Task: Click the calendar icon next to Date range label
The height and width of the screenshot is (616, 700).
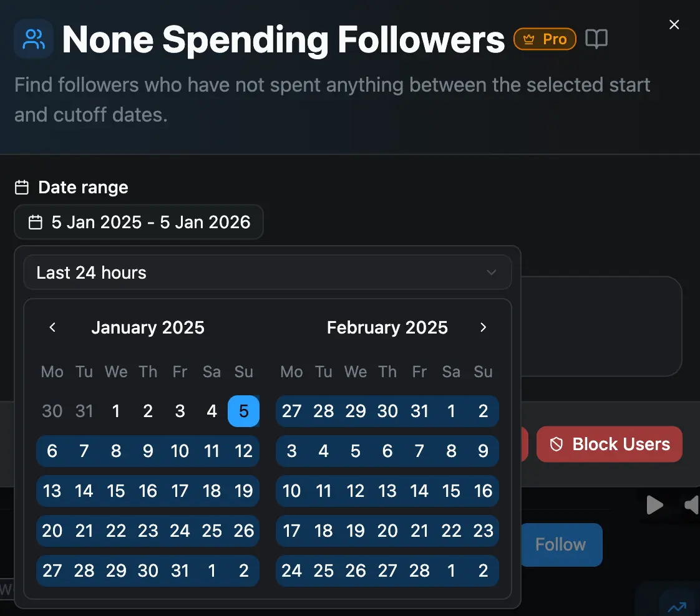Action: pyautogui.click(x=22, y=187)
